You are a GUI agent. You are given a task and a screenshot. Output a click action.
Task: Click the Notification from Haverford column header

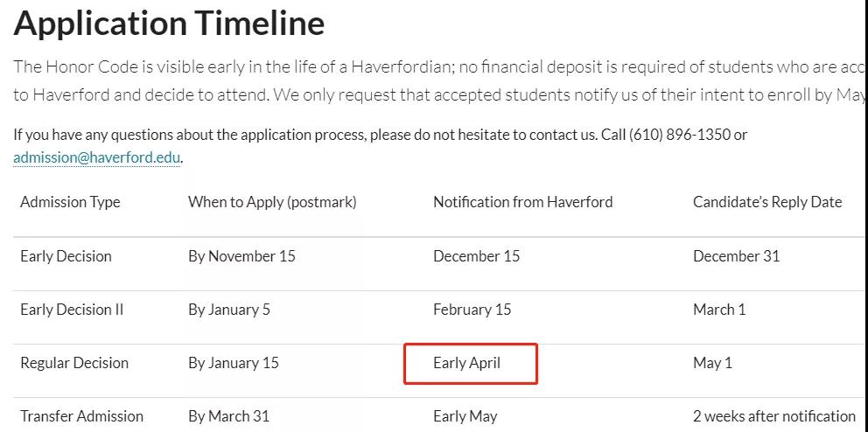click(522, 202)
